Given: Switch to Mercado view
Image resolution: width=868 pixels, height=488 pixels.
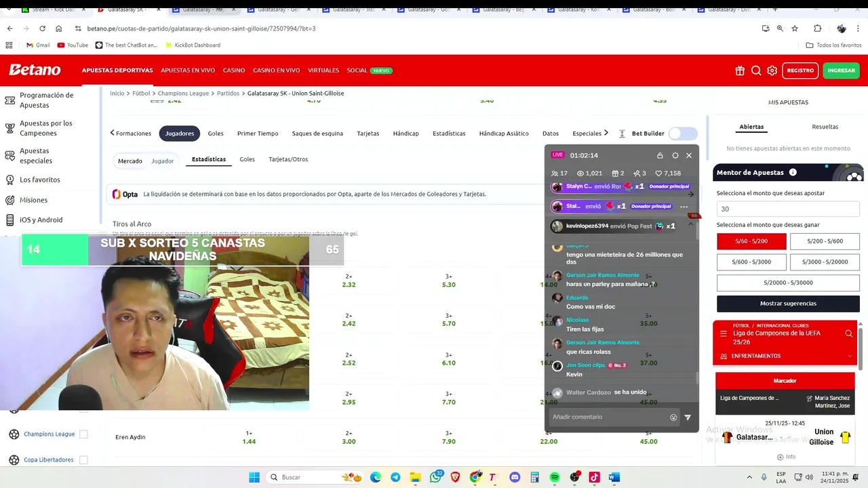Looking at the screenshot, I should [130, 161].
